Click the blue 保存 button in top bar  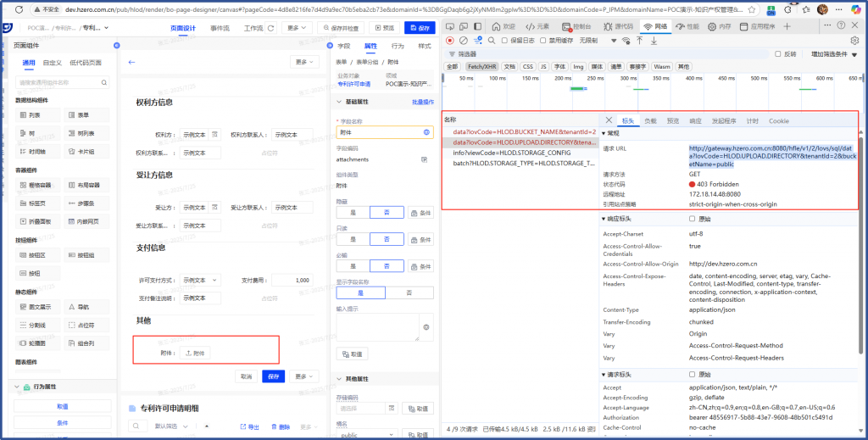click(419, 28)
